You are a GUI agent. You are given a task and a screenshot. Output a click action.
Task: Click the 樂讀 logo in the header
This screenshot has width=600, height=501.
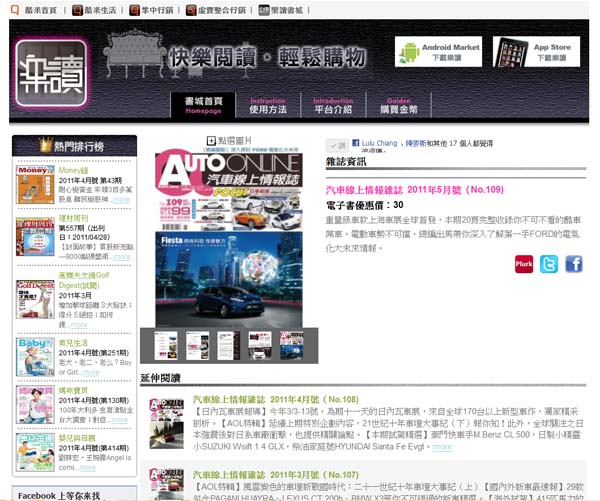51,72
